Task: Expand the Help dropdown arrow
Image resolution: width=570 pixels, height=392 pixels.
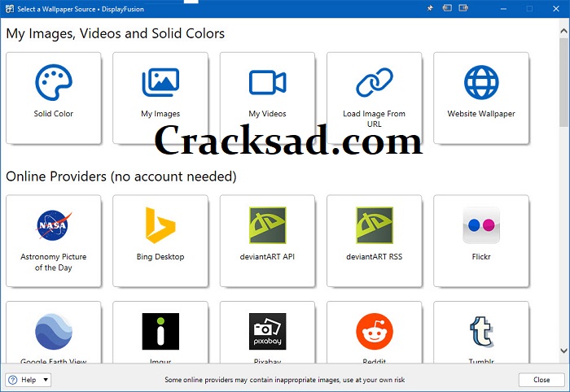Action: 46,380
